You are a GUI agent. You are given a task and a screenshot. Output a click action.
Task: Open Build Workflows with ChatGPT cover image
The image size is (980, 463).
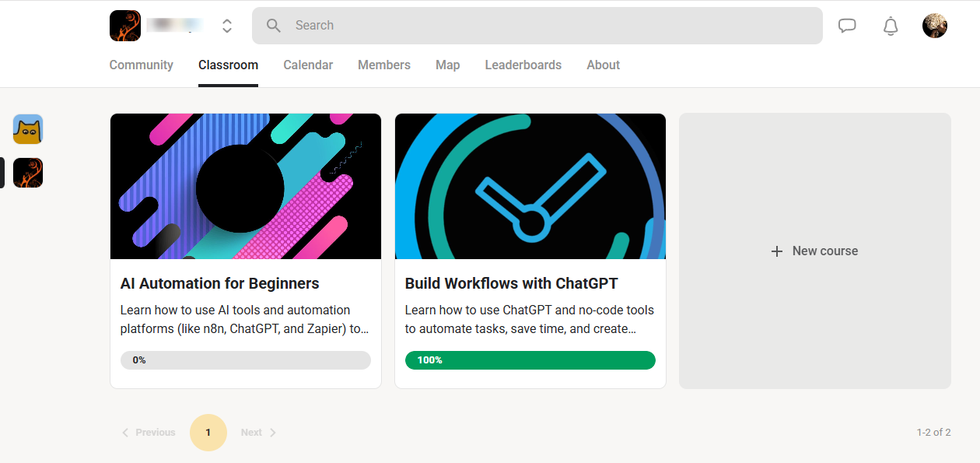[530, 187]
